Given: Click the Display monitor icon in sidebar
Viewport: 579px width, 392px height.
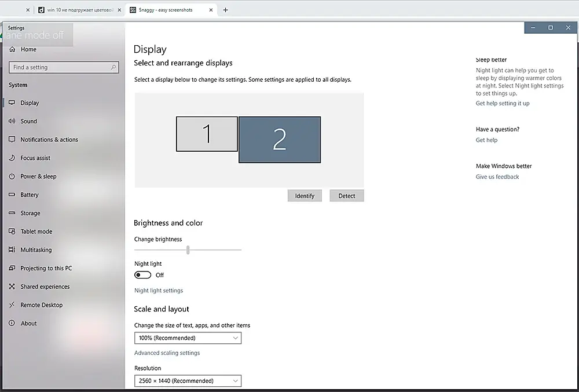Looking at the screenshot, I should pos(12,102).
